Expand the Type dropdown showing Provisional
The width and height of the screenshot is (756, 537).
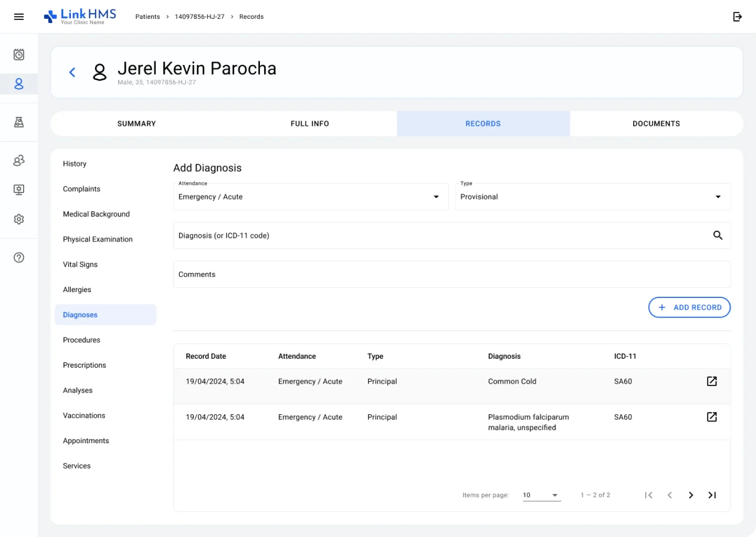[x=592, y=197]
